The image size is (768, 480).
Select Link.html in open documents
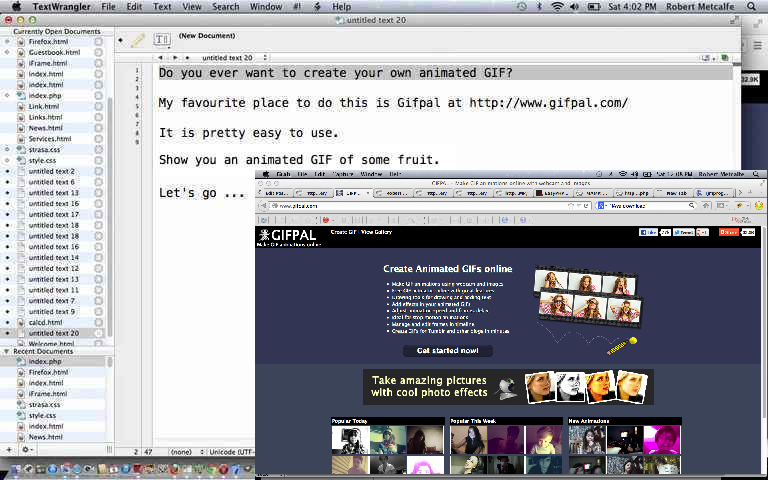(44, 106)
